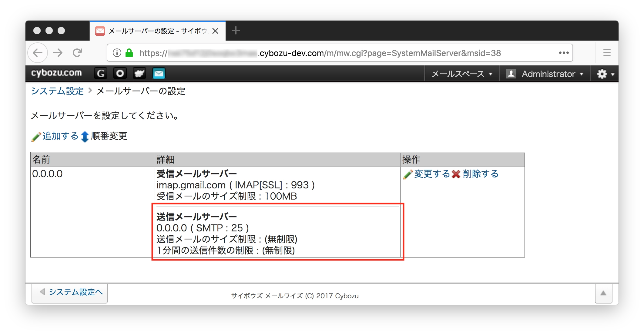Viewport: 644px width, 335px height.
Task: Open the Office circle icon in header
Action: 120,74
